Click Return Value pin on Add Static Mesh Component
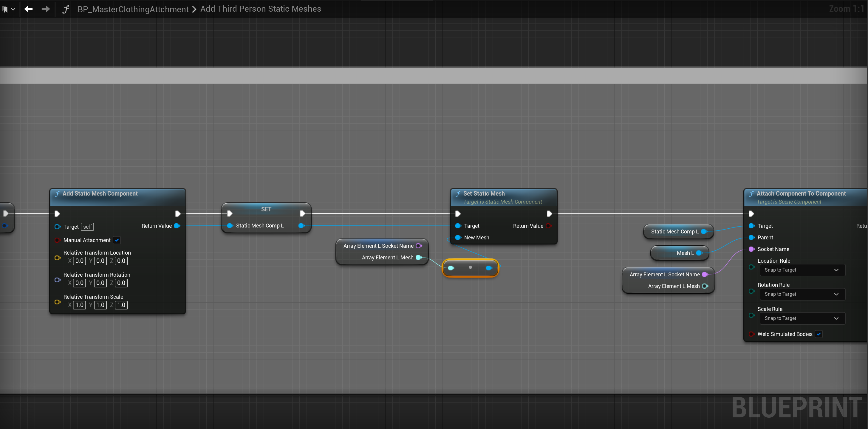 pos(177,226)
